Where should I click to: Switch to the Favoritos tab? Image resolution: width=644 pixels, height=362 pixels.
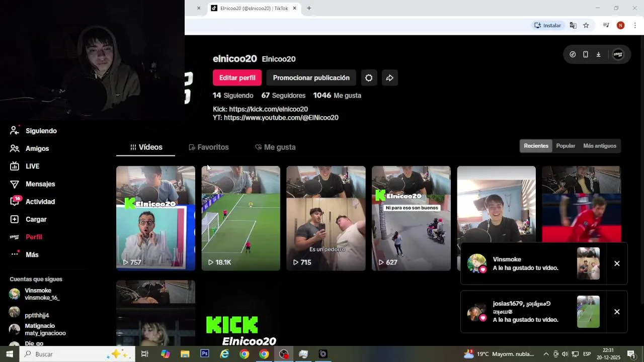[x=208, y=147]
